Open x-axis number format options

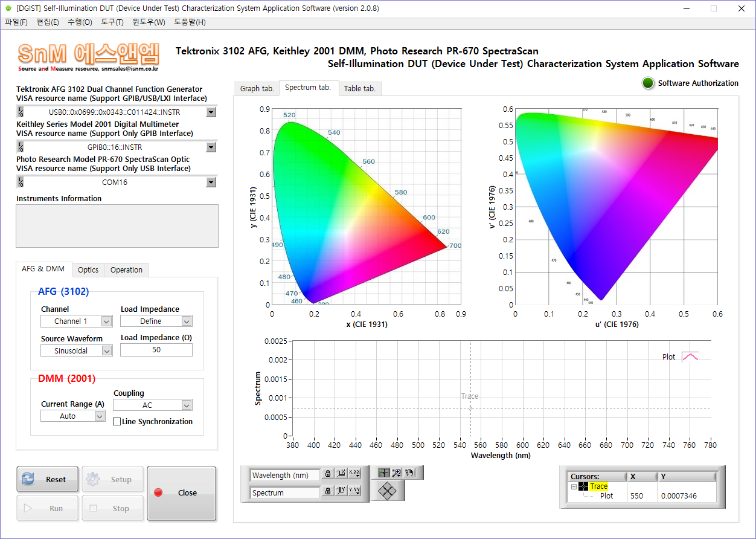pos(354,474)
